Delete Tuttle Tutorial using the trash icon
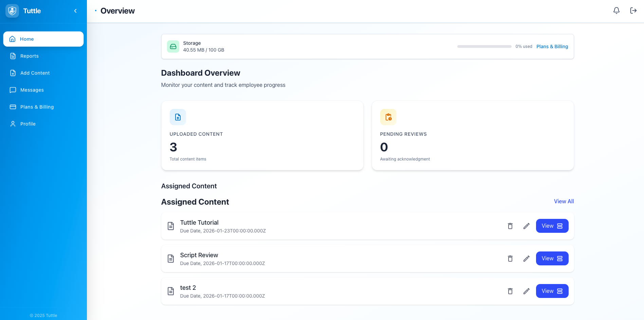The width and height of the screenshot is (644, 320). (510, 226)
